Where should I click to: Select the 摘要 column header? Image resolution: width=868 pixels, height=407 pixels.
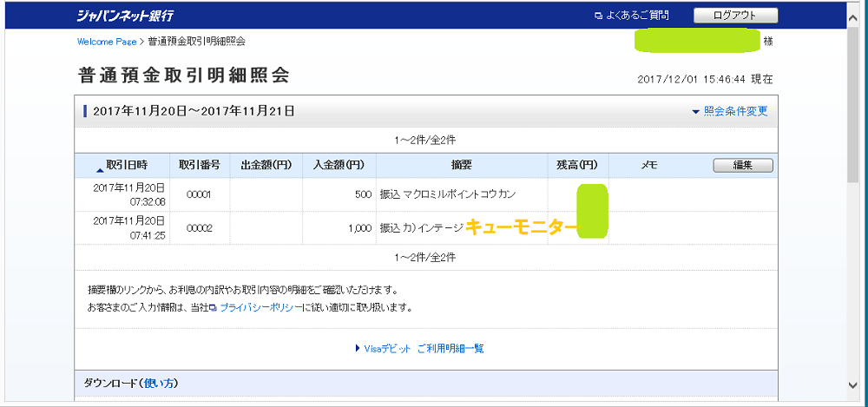(x=462, y=165)
